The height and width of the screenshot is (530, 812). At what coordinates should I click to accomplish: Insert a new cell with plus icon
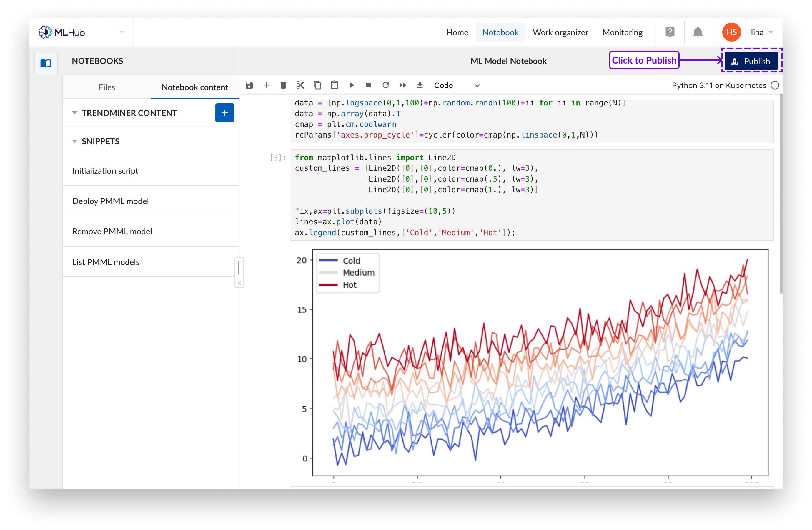pyautogui.click(x=266, y=85)
